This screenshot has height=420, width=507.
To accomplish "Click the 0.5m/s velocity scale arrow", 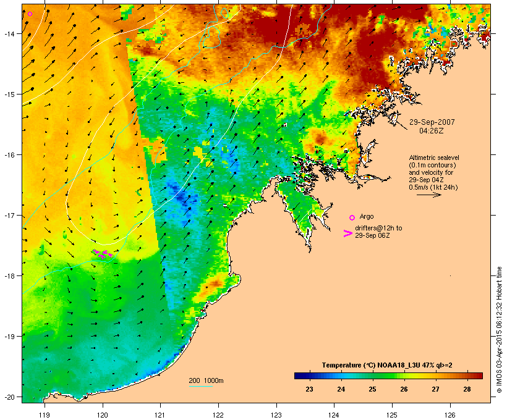I will coord(429,195).
